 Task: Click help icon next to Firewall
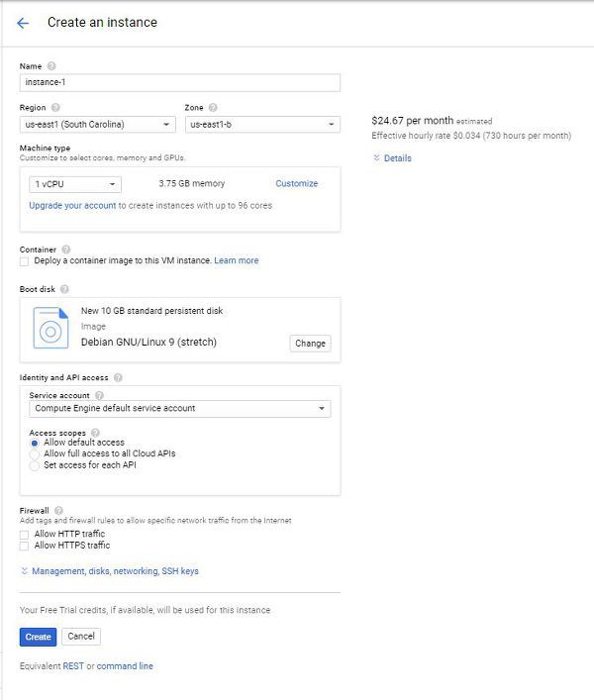pos(59,510)
